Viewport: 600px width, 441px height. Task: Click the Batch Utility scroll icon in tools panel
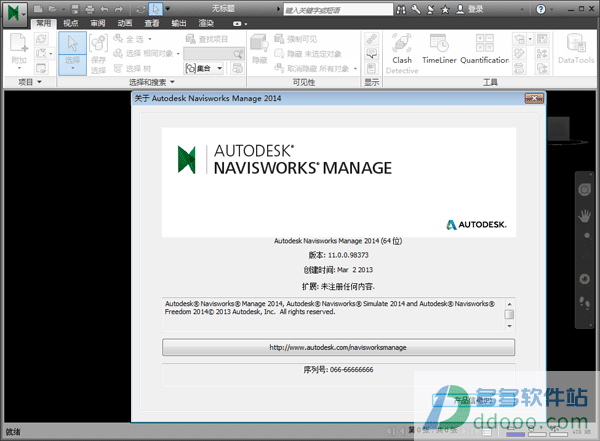pyautogui.click(x=519, y=68)
